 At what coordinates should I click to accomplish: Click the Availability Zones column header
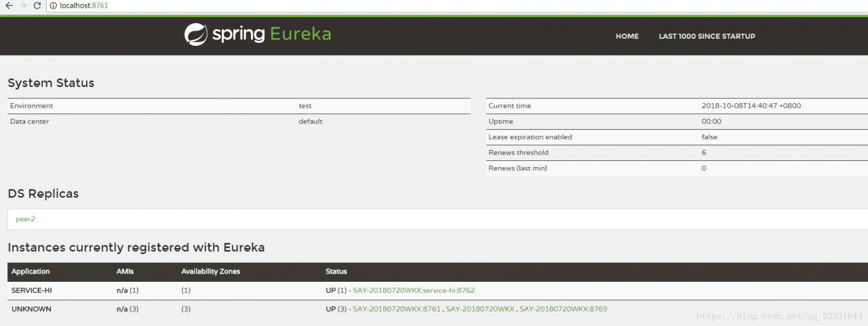coord(211,272)
